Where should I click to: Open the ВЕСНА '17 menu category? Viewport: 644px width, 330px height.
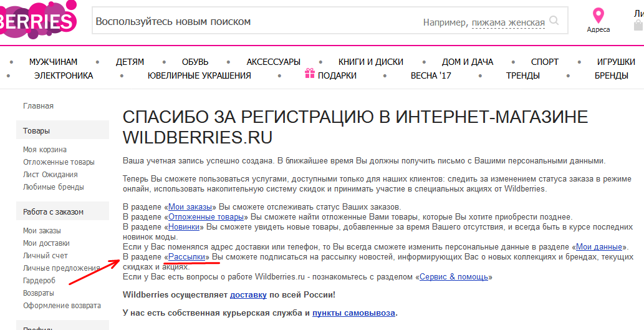(431, 75)
